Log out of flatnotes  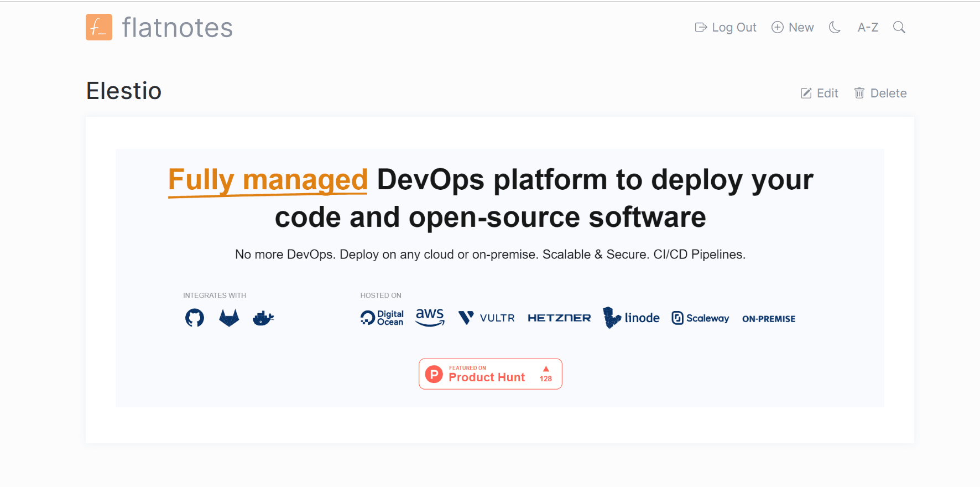click(726, 27)
